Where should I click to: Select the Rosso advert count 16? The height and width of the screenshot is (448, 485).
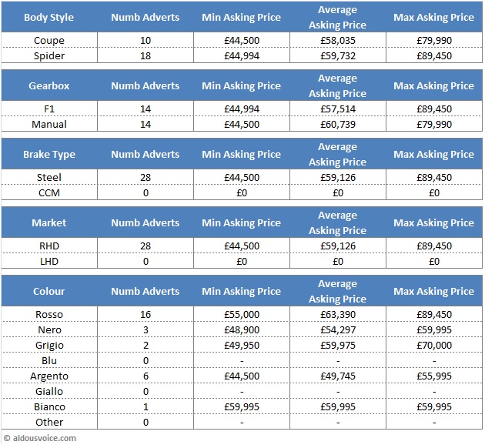[145, 315]
